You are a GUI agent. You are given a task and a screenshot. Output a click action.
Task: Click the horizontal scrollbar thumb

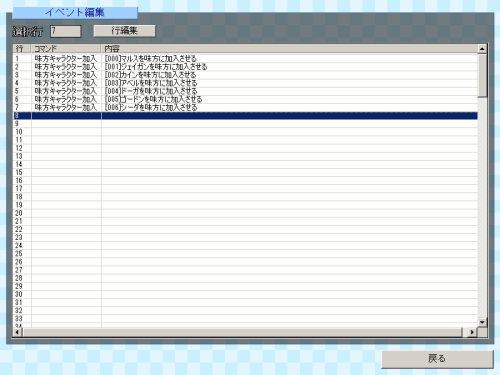(243, 332)
